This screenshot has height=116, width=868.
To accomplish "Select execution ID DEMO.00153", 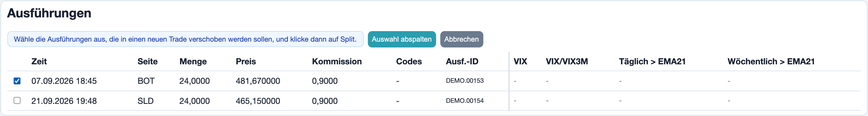I will click(465, 81).
